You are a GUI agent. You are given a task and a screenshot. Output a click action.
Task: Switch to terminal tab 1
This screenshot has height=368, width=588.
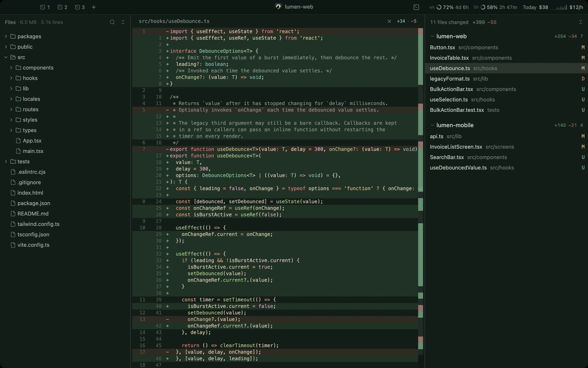45,7
